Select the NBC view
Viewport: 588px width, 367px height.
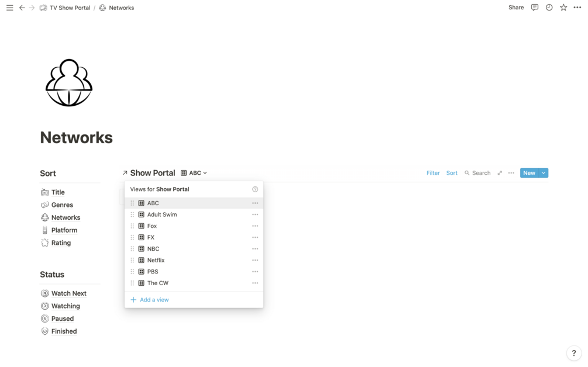click(194, 249)
